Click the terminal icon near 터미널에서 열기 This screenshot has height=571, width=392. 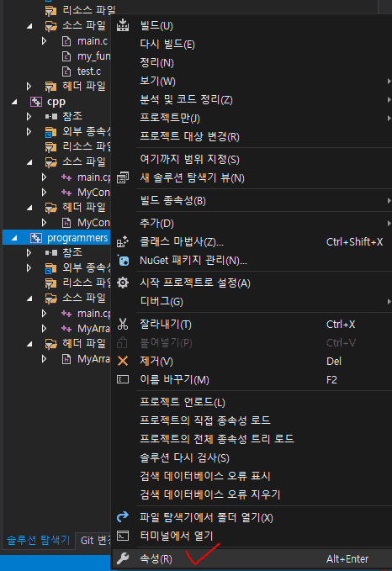click(x=123, y=536)
